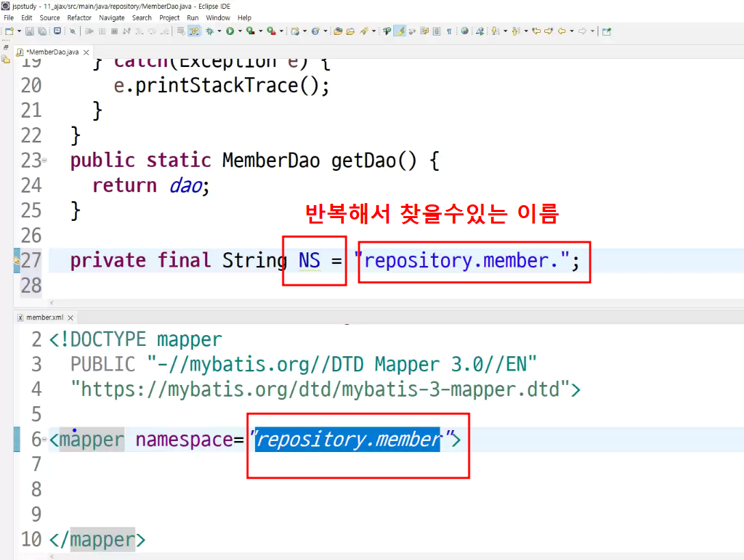Click the Run External Tools icon
This screenshot has width=744, height=560.
tap(271, 31)
